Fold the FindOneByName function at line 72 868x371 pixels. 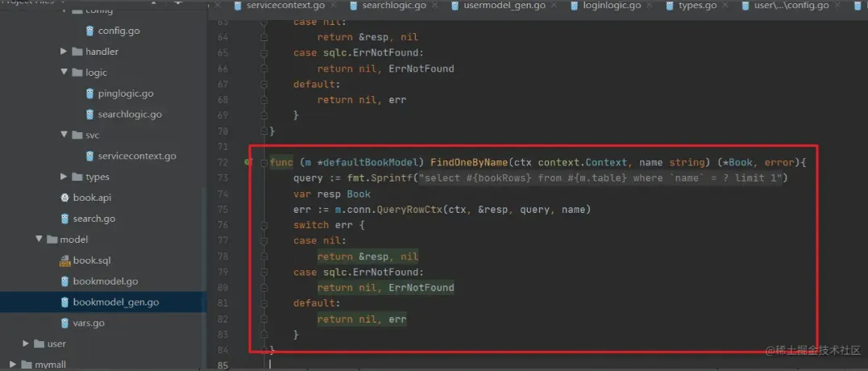click(264, 162)
